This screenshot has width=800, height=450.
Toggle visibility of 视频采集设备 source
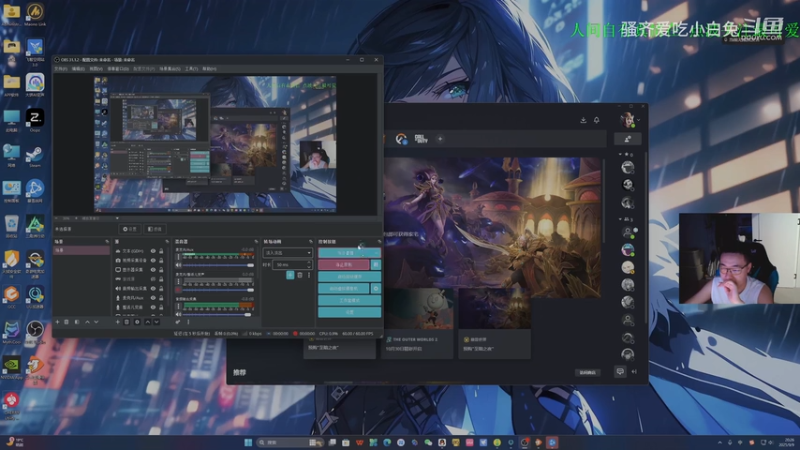pyautogui.click(x=153, y=260)
